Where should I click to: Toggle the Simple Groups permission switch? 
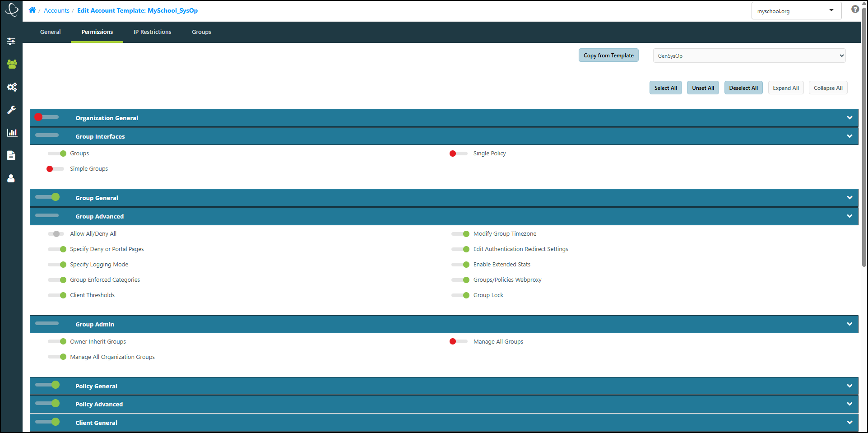click(55, 169)
